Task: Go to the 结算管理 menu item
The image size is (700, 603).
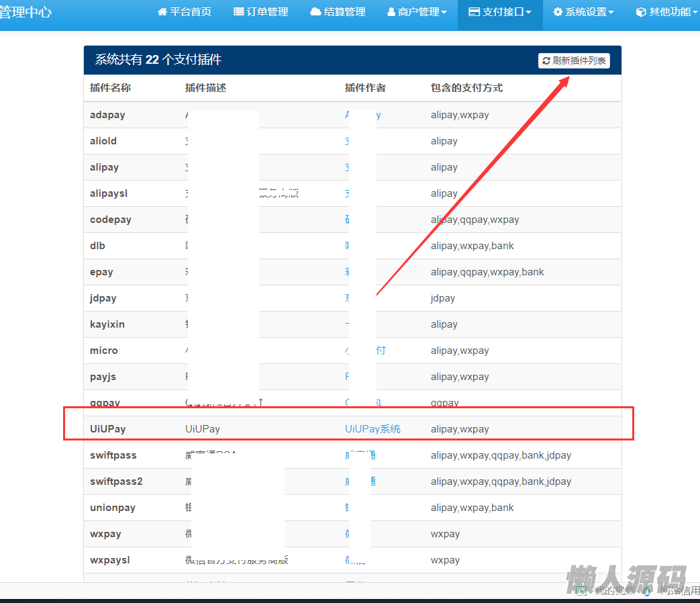Action: pos(344,12)
